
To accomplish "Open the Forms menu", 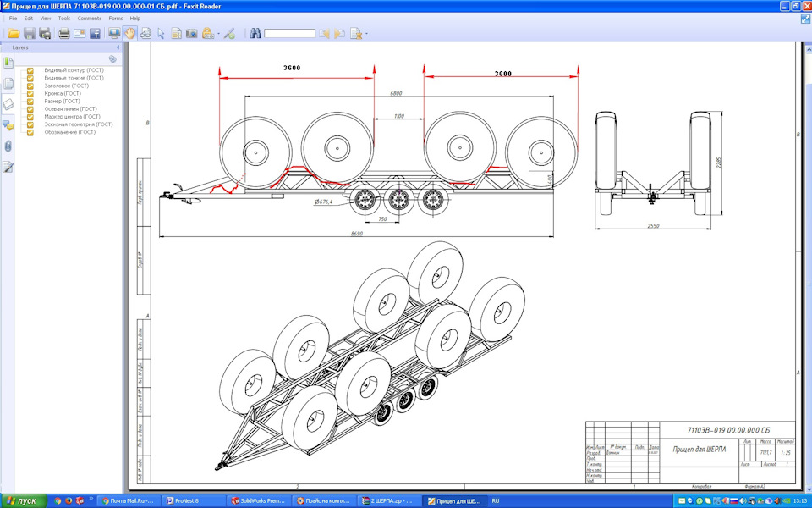I will [116, 18].
